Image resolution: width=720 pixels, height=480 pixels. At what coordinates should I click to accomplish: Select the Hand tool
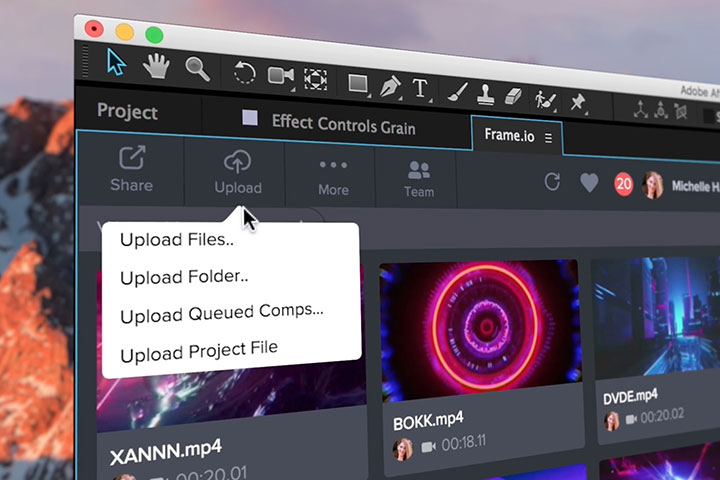pyautogui.click(x=156, y=66)
